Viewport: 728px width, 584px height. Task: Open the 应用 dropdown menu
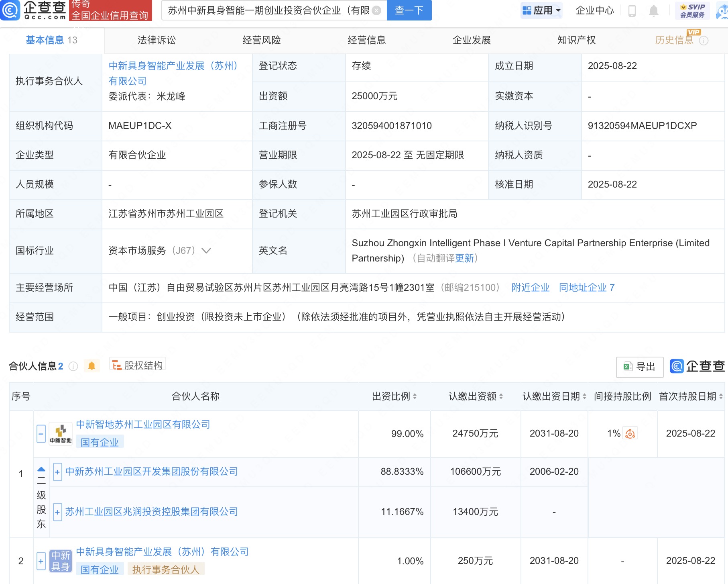[541, 10]
